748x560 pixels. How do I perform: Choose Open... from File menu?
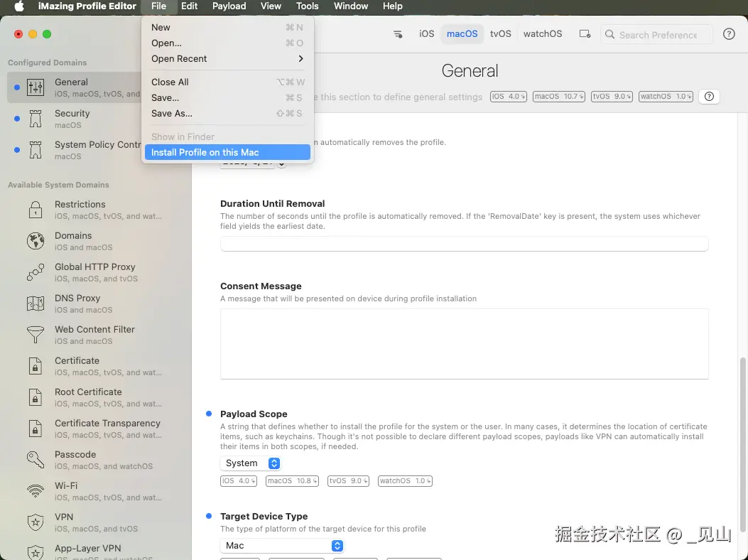tap(227, 43)
